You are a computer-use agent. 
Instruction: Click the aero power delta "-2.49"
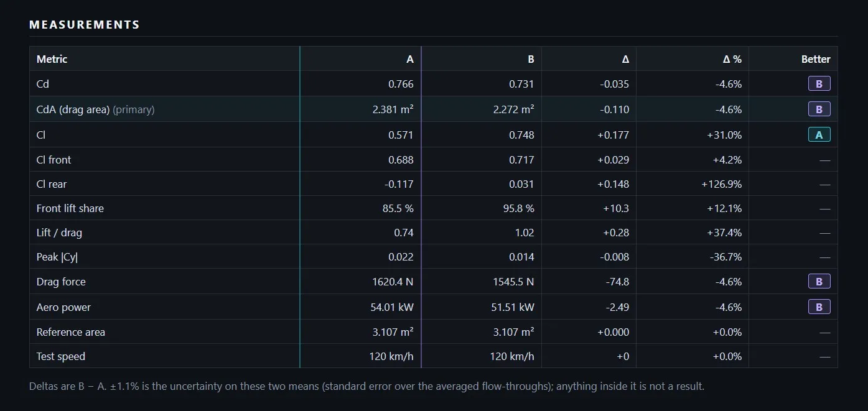(x=617, y=307)
